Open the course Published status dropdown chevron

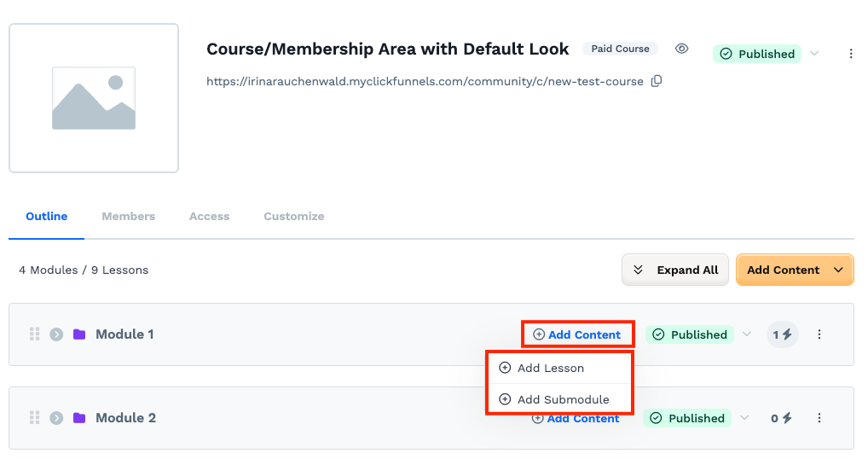814,54
